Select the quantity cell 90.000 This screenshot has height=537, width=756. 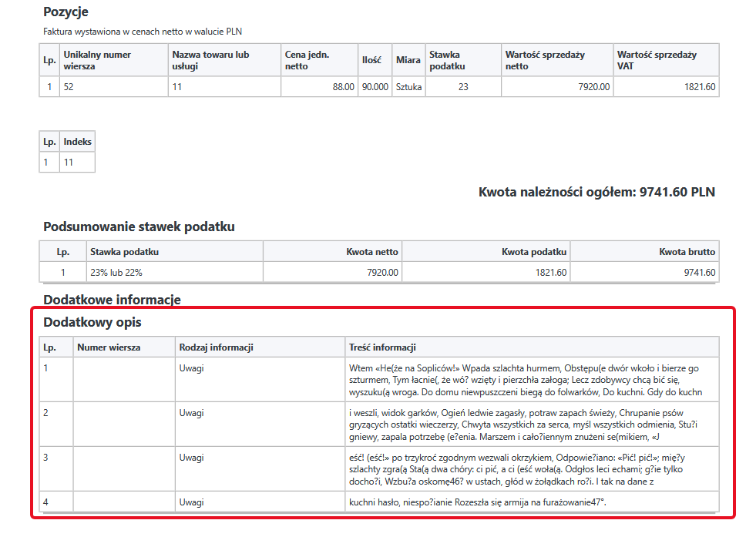click(375, 87)
